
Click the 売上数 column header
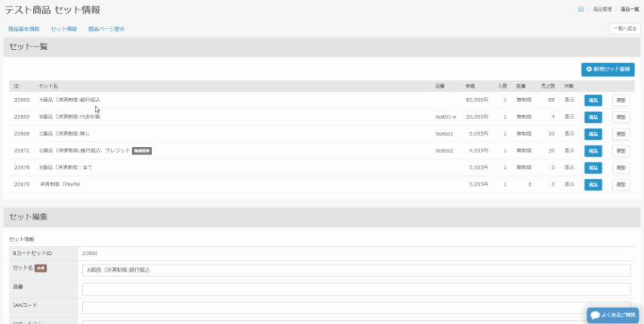click(x=548, y=86)
